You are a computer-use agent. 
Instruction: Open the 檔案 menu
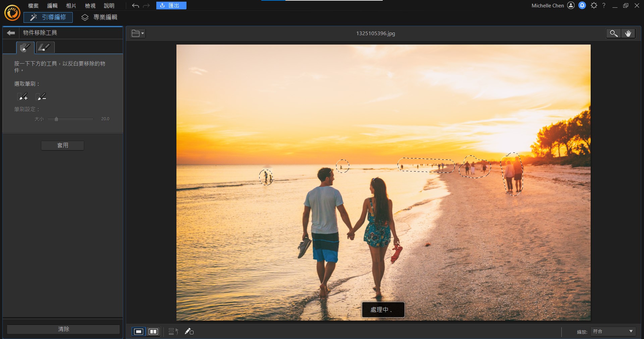(x=33, y=6)
